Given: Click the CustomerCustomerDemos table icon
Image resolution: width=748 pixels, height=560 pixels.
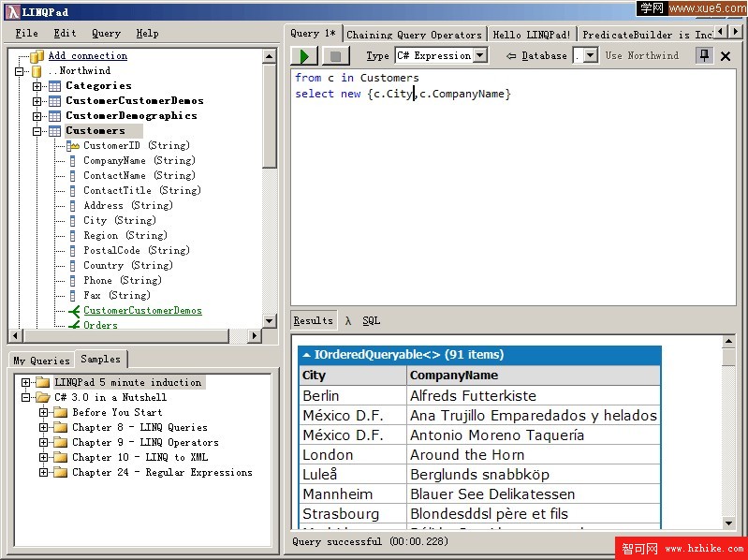Looking at the screenshot, I should [55, 101].
